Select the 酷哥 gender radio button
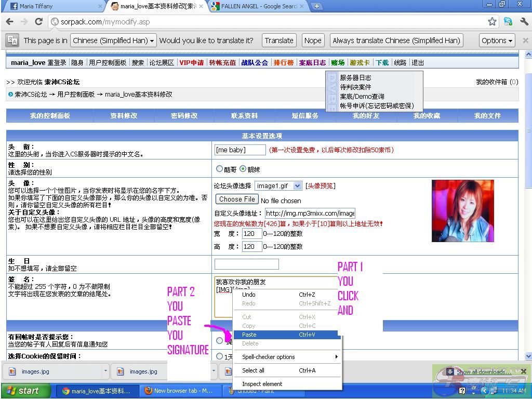Viewport: 532px width, 399px height. click(219, 169)
